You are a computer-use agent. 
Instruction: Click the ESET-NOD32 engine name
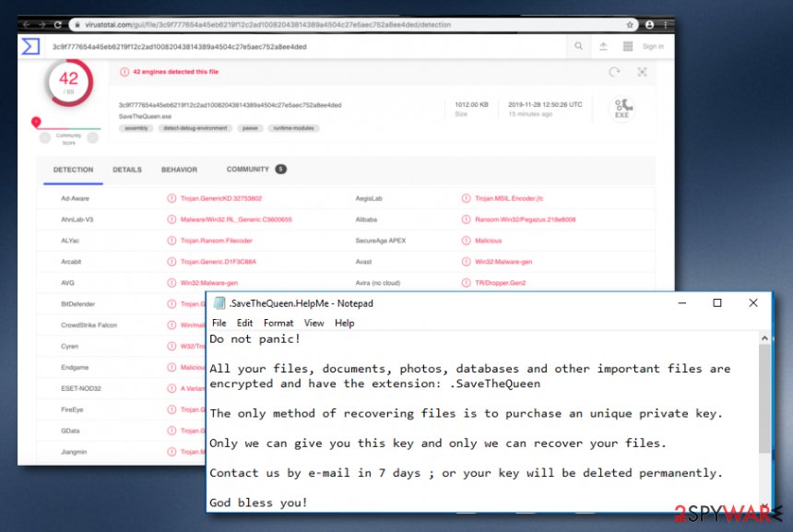(x=81, y=388)
